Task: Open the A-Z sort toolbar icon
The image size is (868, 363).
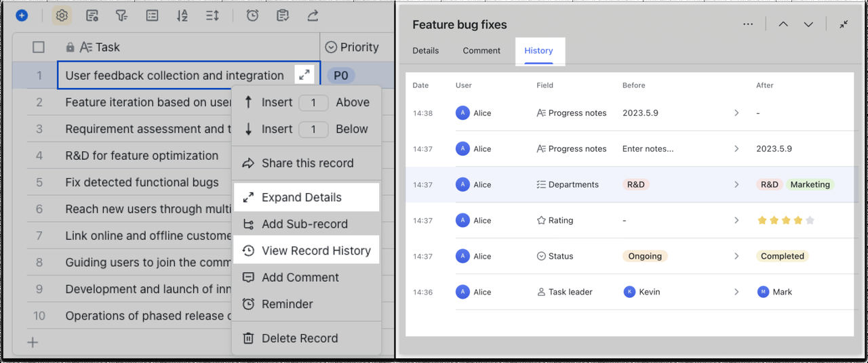Action: pos(182,15)
